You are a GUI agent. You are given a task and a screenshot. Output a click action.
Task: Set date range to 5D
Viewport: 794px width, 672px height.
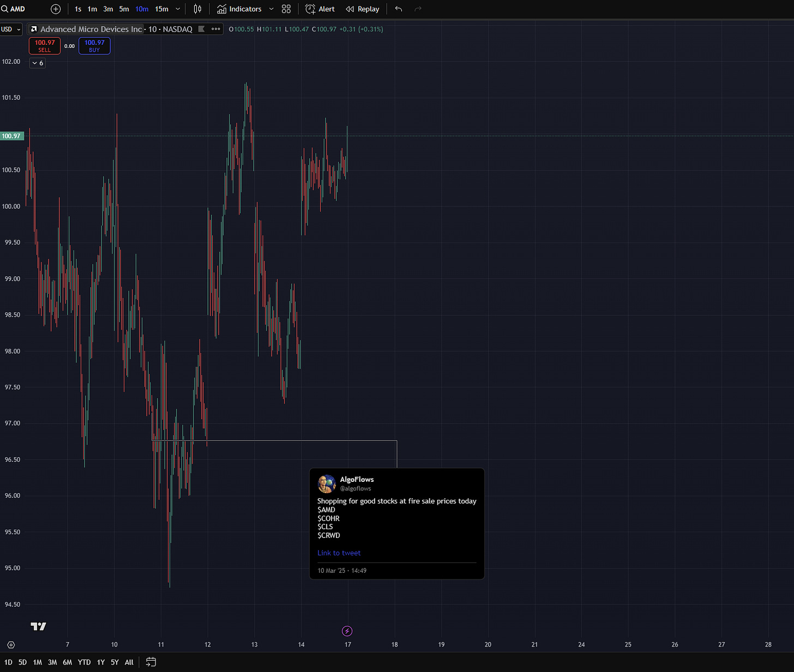click(x=22, y=662)
